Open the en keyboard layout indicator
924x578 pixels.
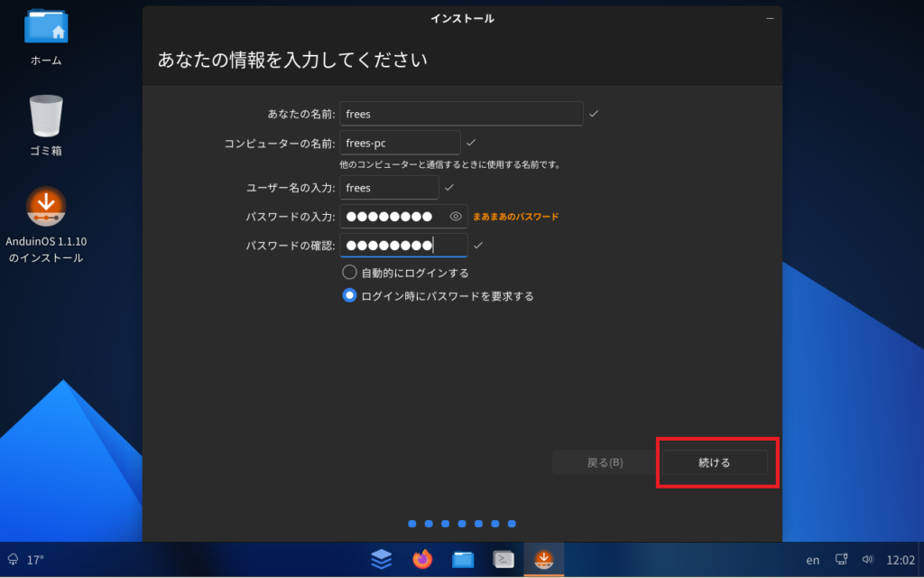point(813,560)
